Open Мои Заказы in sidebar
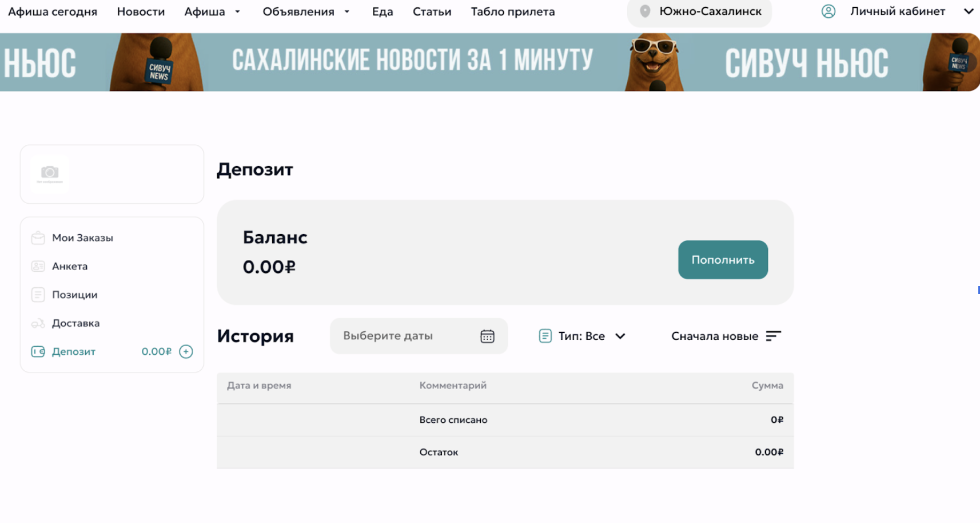Image resolution: width=980 pixels, height=523 pixels. click(x=82, y=238)
